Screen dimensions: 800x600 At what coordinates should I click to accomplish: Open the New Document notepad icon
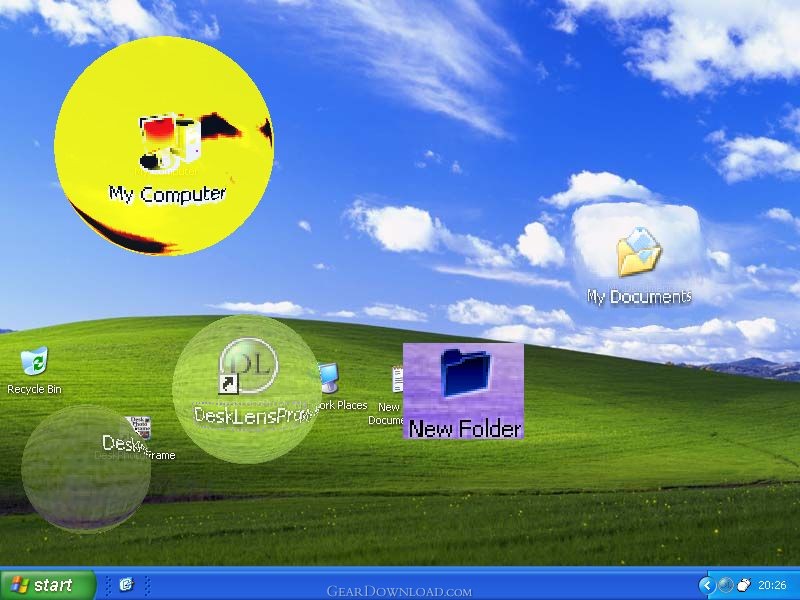(x=397, y=380)
